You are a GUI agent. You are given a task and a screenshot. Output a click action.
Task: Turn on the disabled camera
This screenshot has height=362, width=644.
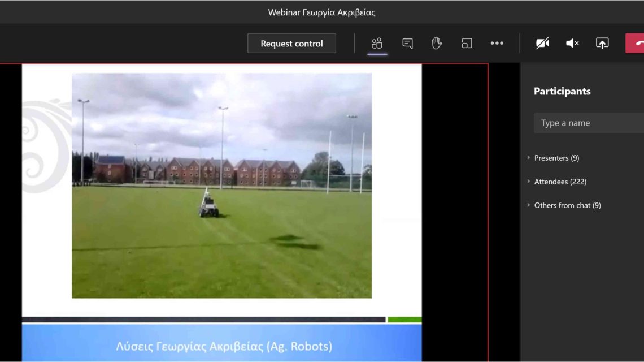tap(542, 44)
